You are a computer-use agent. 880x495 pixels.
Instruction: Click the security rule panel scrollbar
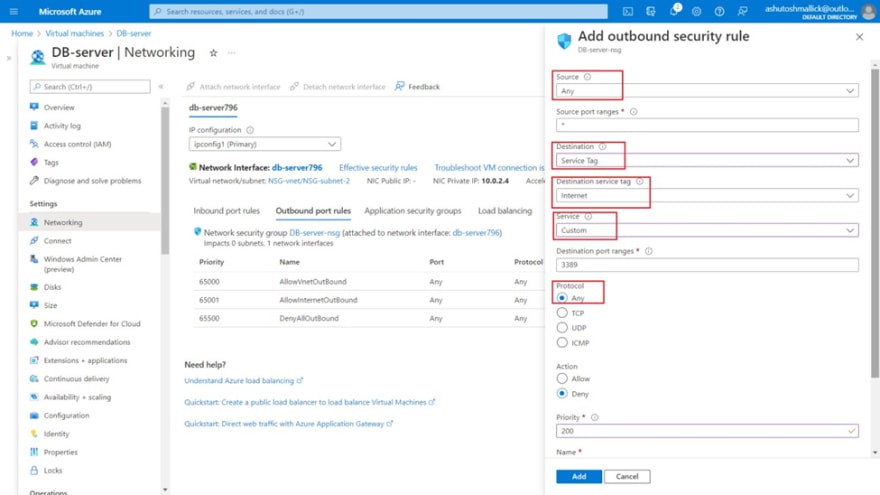pyautogui.click(x=875, y=223)
